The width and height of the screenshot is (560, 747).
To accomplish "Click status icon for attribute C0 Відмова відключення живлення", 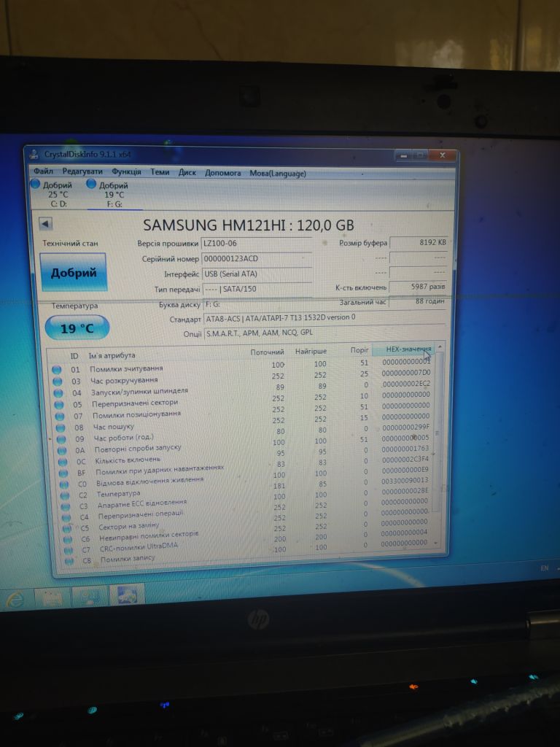I will (x=65, y=484).
